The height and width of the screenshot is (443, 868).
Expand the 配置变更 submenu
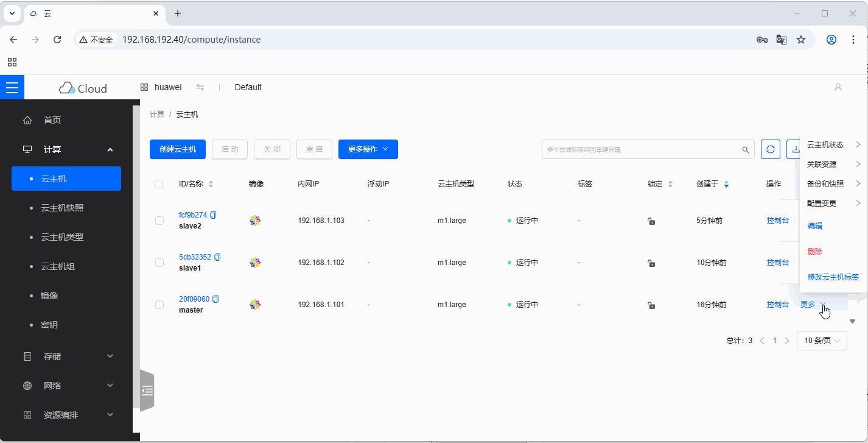pos(833,204)
